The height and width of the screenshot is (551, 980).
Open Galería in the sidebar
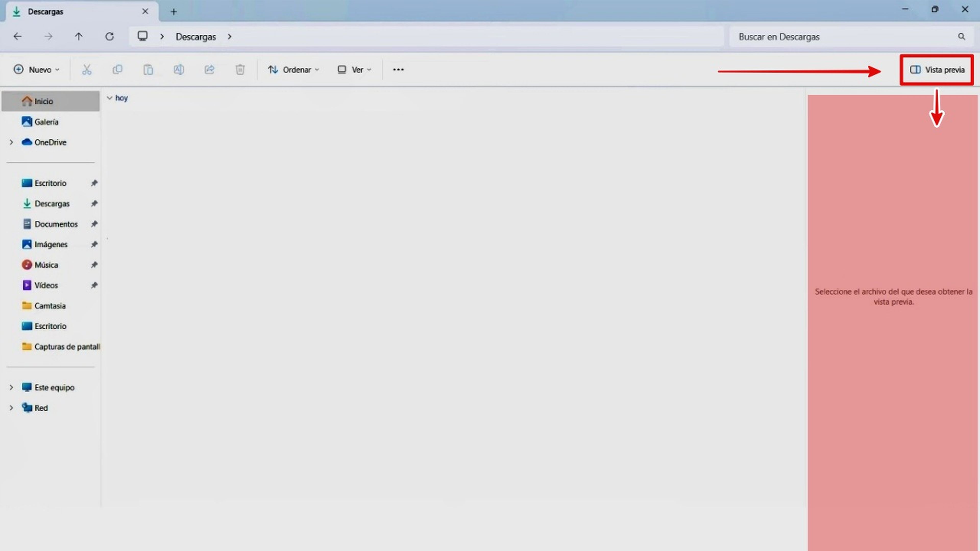click(x=46, y=122)
